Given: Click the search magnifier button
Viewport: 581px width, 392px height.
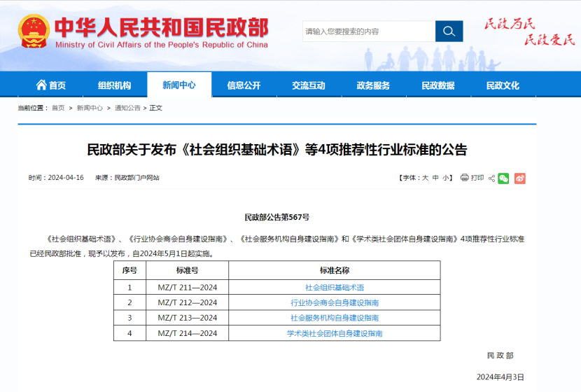Looking at the screenshot, I should 449,31.
